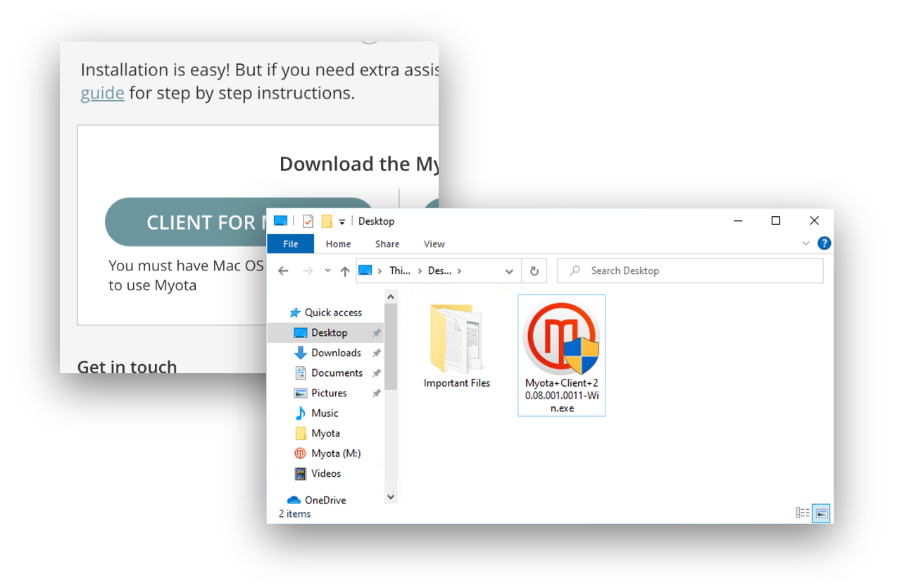The height and width of the screenshot is (588, 902).
Task: Go up one folder level
Action: [345, 270]
